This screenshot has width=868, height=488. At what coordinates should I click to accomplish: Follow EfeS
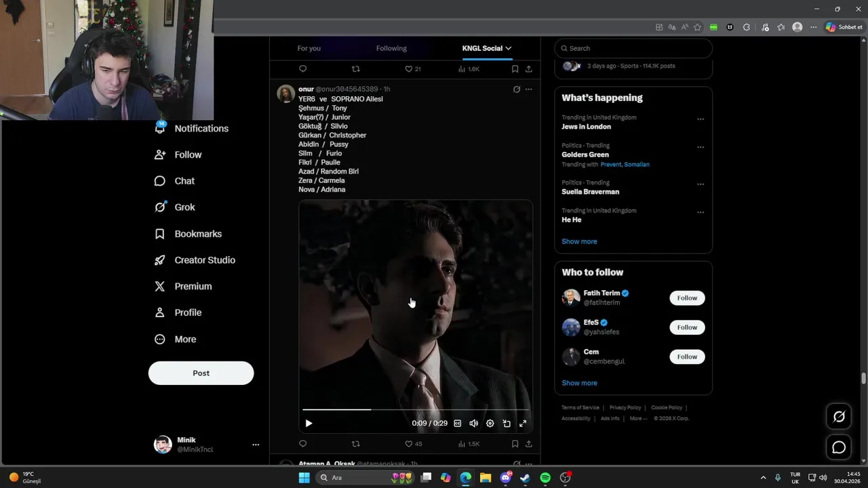(687, 327)
